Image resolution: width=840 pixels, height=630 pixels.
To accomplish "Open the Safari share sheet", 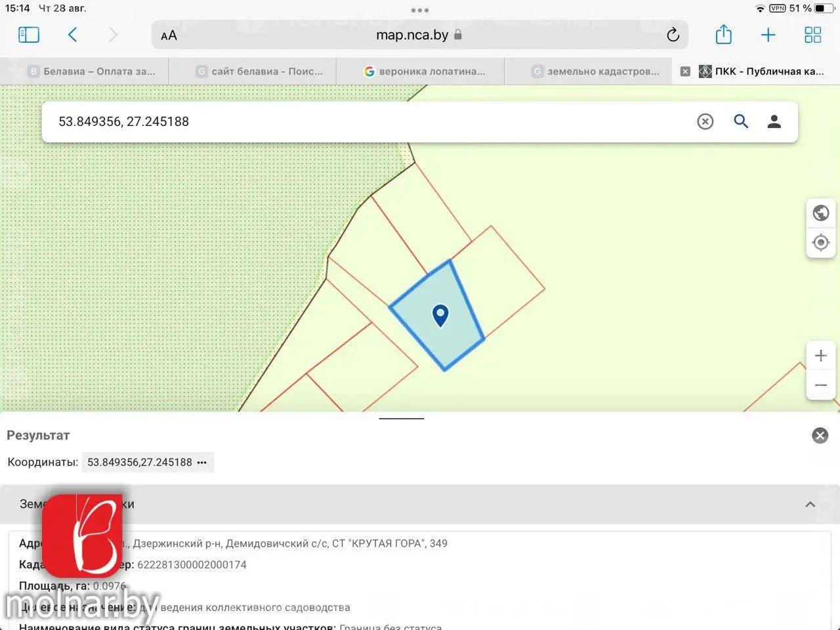I will pos(723,35).
